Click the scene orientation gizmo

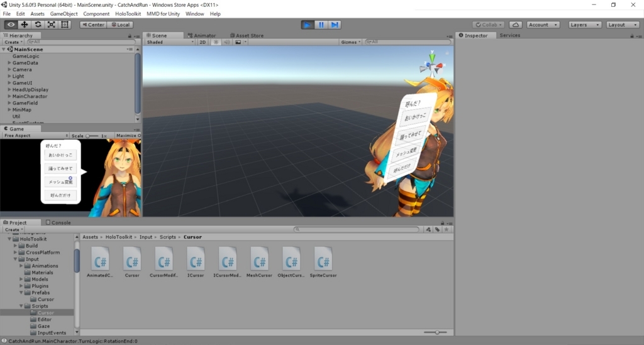pyautogui.click(x=431, y=65)
